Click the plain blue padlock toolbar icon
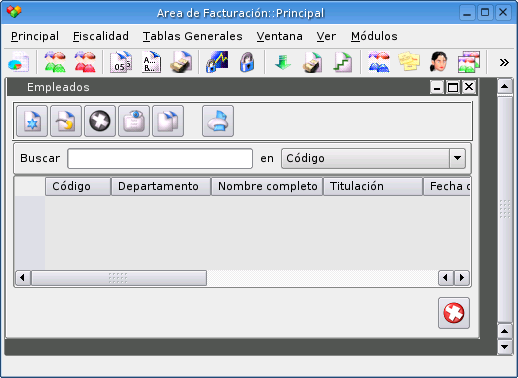The height and width of the screenshot is (378, 518). tap(247, 62)
